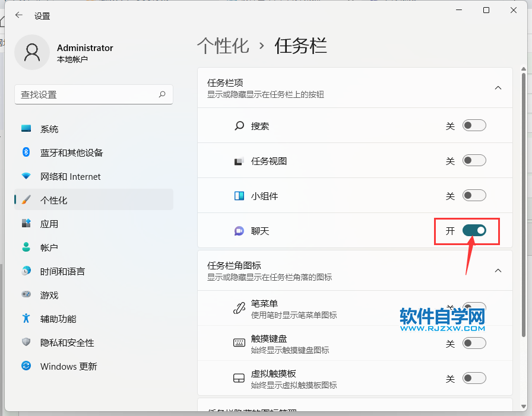This screenshot has width=532, height=416.
Task: Click the back arrow in Settings
Action: 19,16
